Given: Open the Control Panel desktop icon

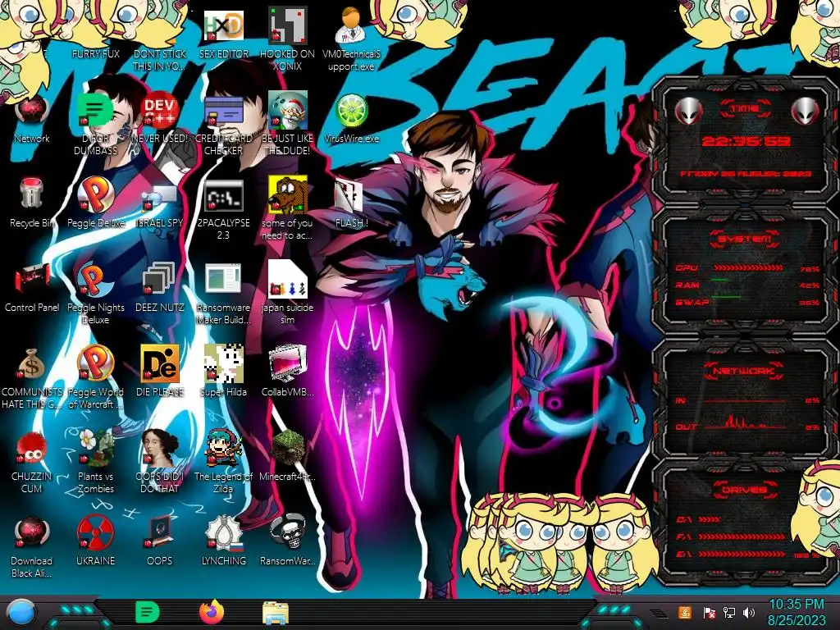Looking at the screenshot, I should pyautogui.click(x=32, y=288).
